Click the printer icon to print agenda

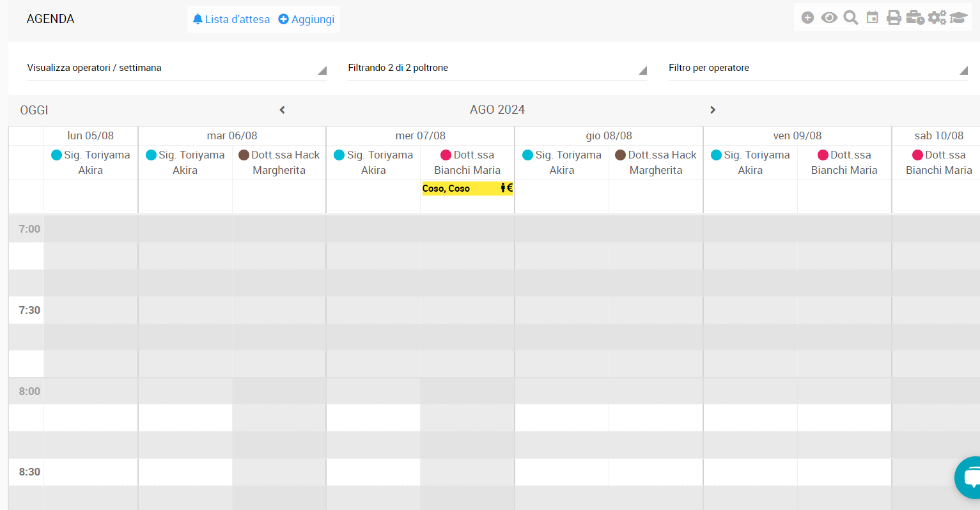(894, 18)
